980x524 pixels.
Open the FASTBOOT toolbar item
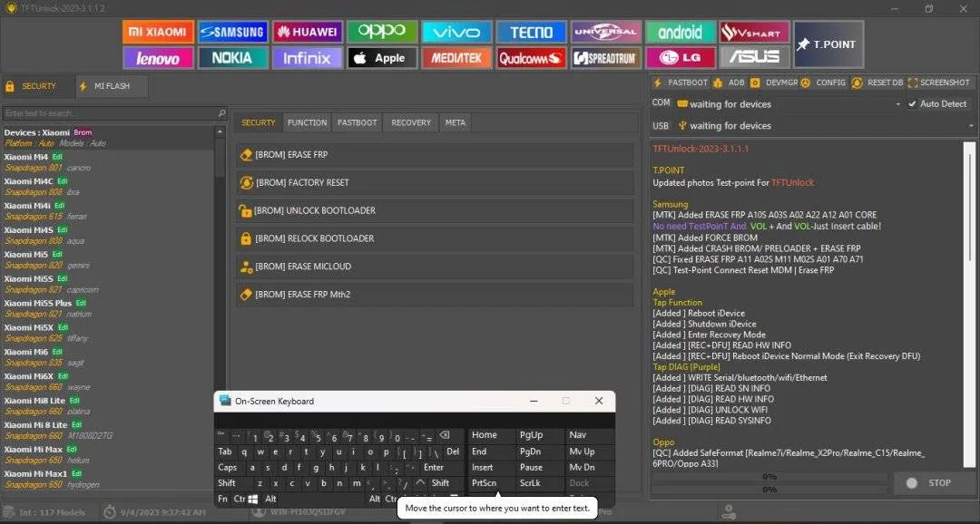(x=681, y=82)
